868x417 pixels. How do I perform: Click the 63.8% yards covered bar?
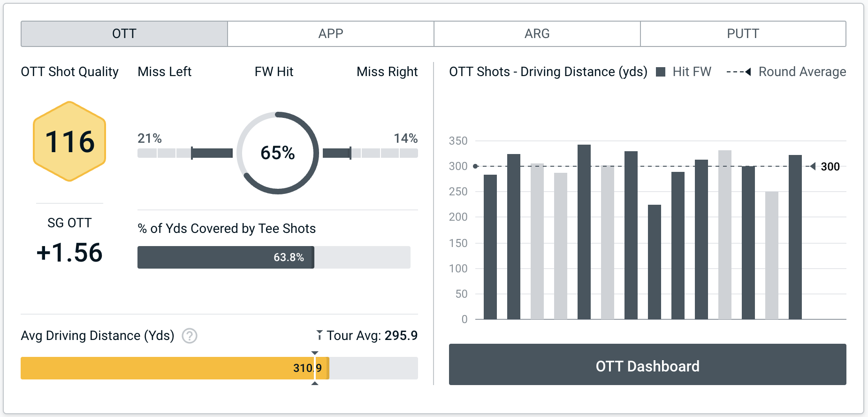pyautogui.click(x=225, y=257)
